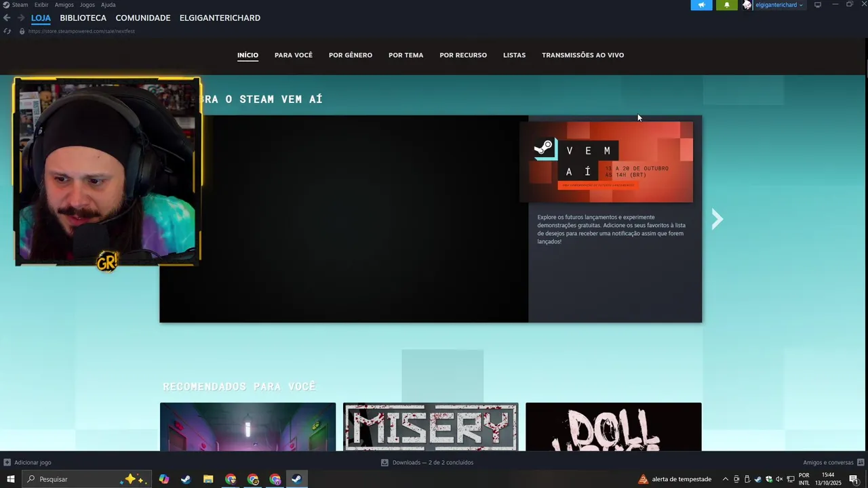Open the third Chrome taskbar icon
The image size is (868, 488).
tap(275, 479)
